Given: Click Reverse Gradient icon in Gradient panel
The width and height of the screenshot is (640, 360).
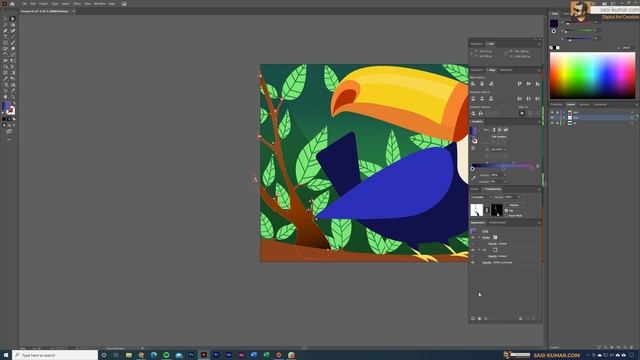Looking at the screenshot, I should (473, 148).
